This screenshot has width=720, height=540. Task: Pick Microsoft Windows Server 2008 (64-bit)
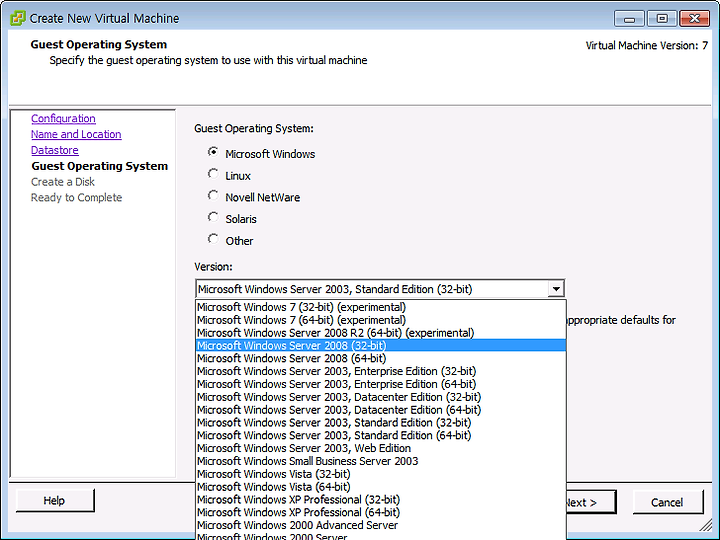click(x=380, y=358)
